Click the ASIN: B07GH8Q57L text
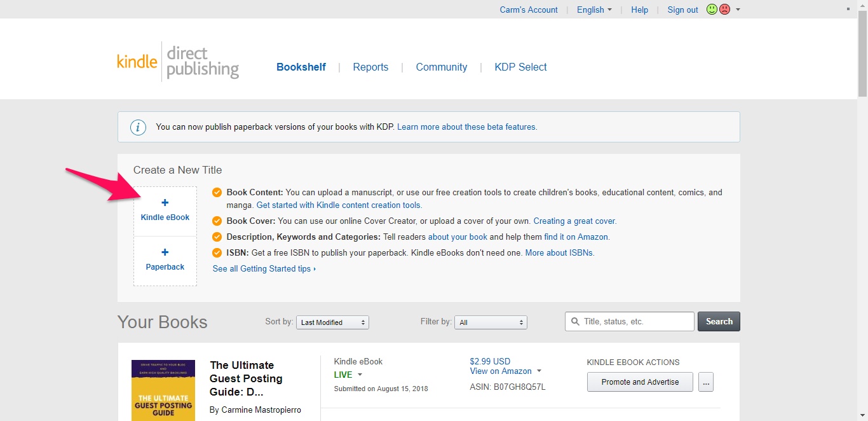Image resolution: width=868 pixels, height=421 pixels. (508, 387)
